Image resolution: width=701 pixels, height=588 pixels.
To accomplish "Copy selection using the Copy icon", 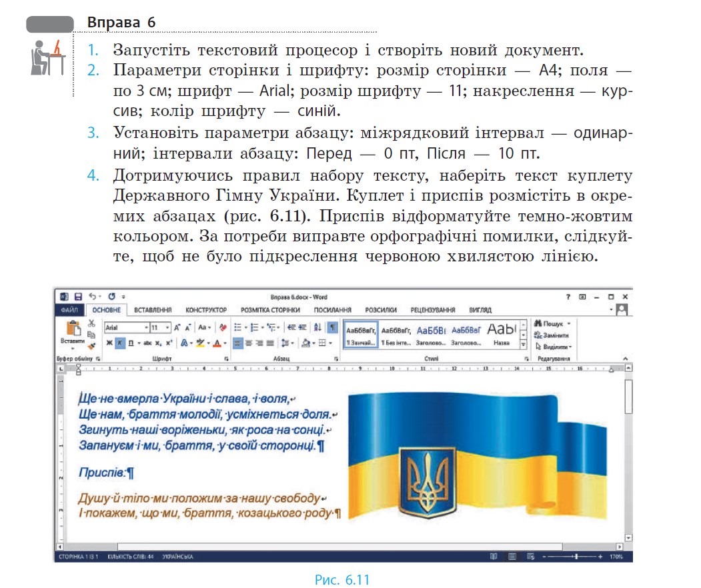I will [x=91, y=335].
